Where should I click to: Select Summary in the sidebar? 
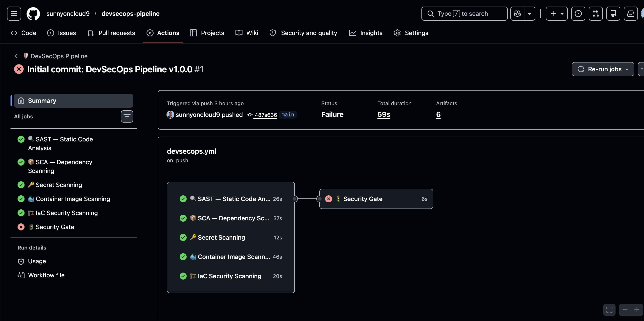pos(74,101)
